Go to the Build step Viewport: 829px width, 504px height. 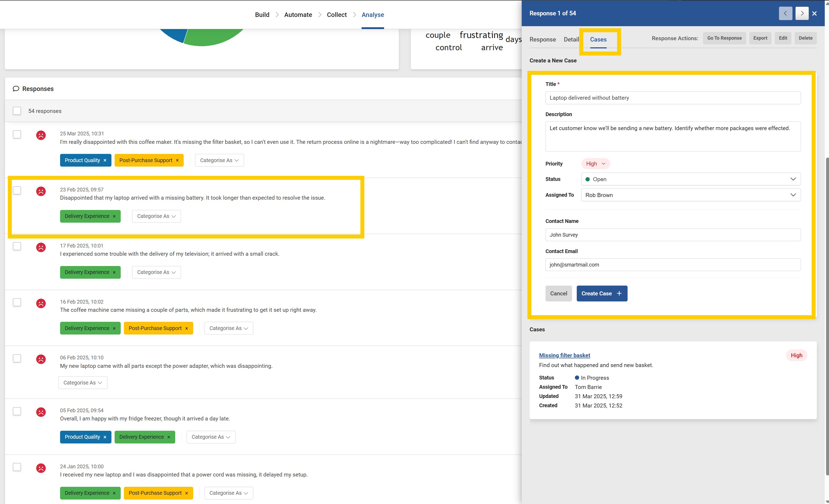(262, 15)
